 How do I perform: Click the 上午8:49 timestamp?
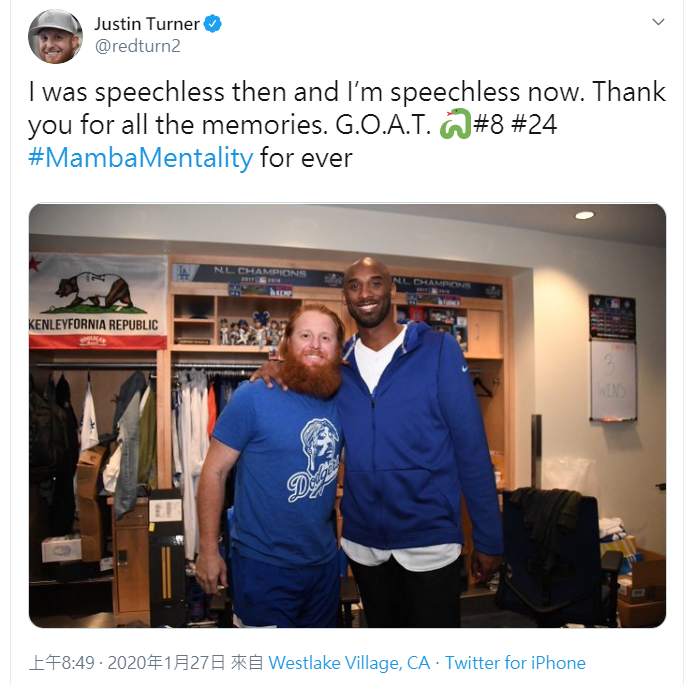(x=62, y=663)
